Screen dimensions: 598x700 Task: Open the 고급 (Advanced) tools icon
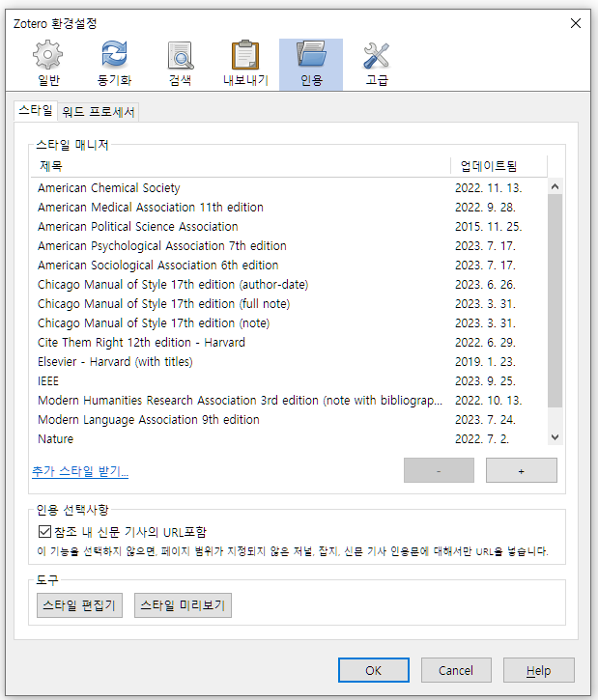(377, 65)
